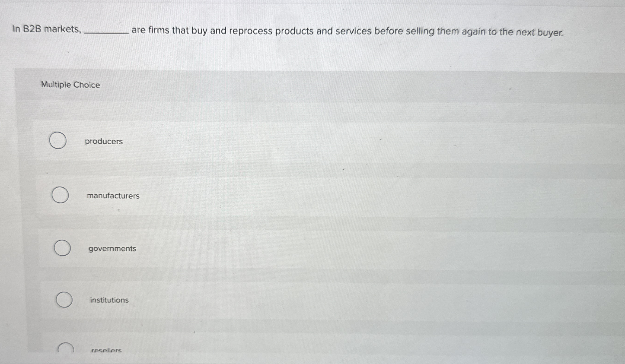This screenshot has height=364, width=625.
Task: Pick the partially visible "resellers" radio button
Action: pos(66,347)
